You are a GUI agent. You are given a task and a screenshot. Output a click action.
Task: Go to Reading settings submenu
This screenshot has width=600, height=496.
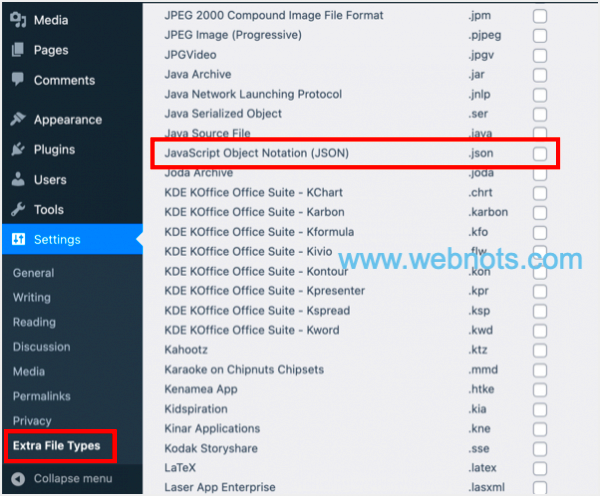34,322
